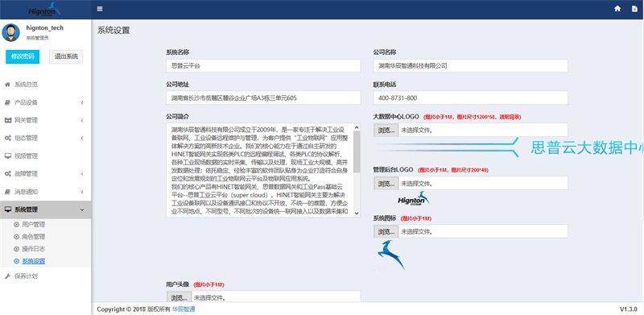Click the 公司简介 scrollbar thumb
This screenshot has width=644, height=315.
357,152
